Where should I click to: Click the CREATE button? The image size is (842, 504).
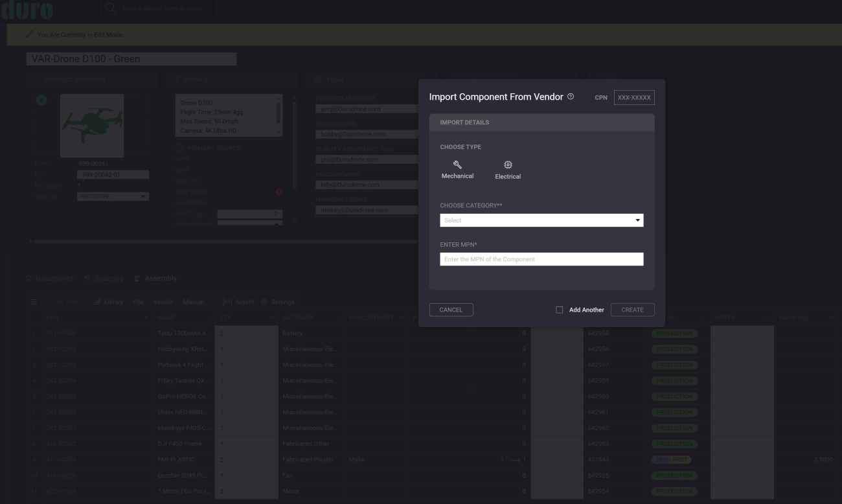click(633, 310)
